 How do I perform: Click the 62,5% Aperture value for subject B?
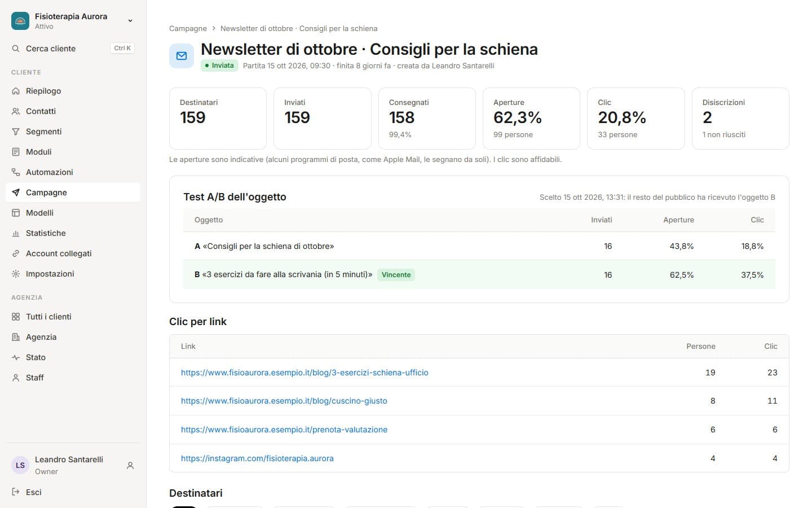pos(682,275)
